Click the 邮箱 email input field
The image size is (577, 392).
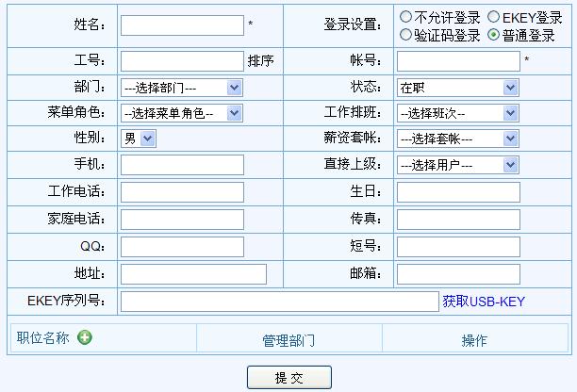coord(458,274)
